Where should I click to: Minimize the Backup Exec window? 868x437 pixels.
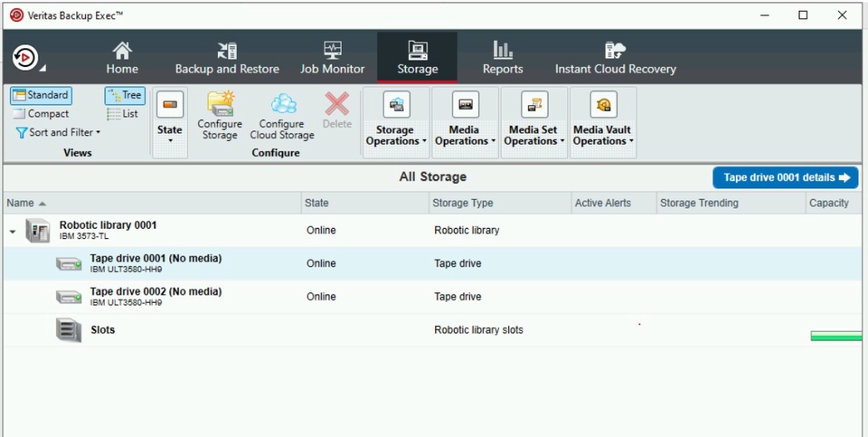click(x=765, y=15)
